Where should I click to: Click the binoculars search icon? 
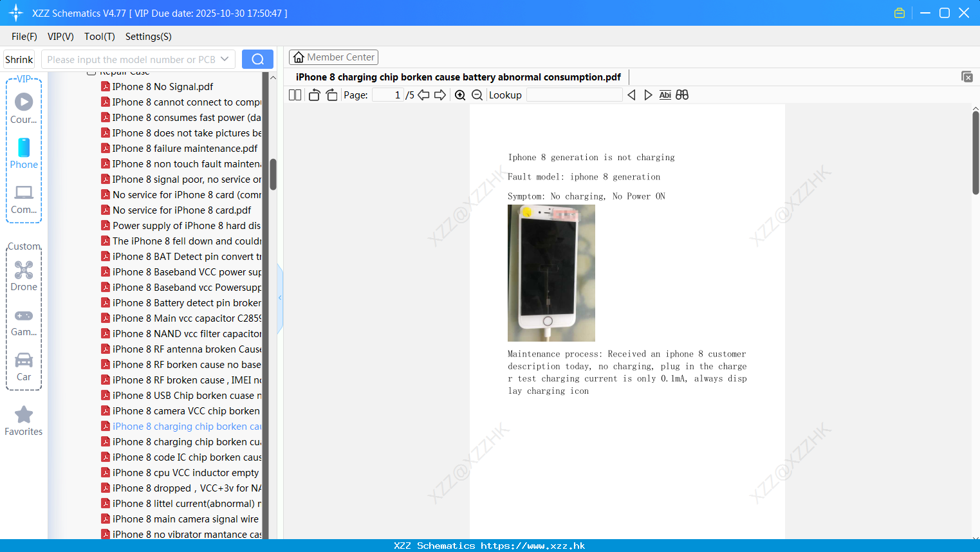pyautogui.click(x=682, y=95)
